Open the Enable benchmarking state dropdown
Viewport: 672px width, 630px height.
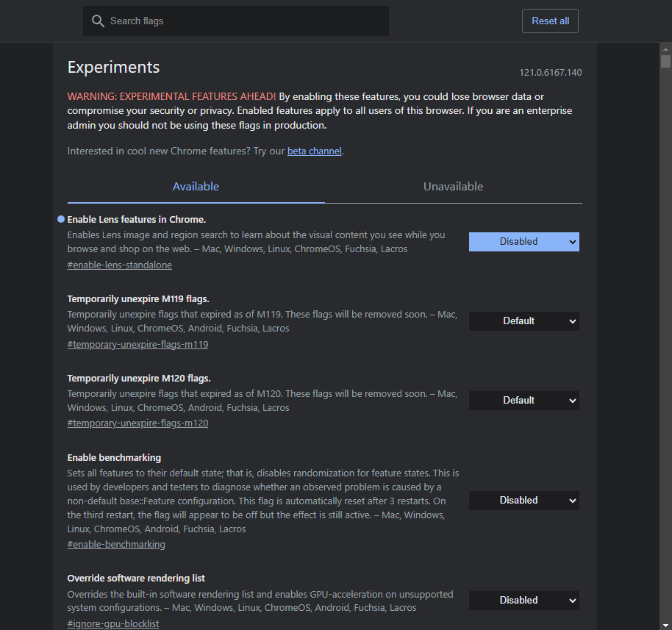(x=523, y=501)
